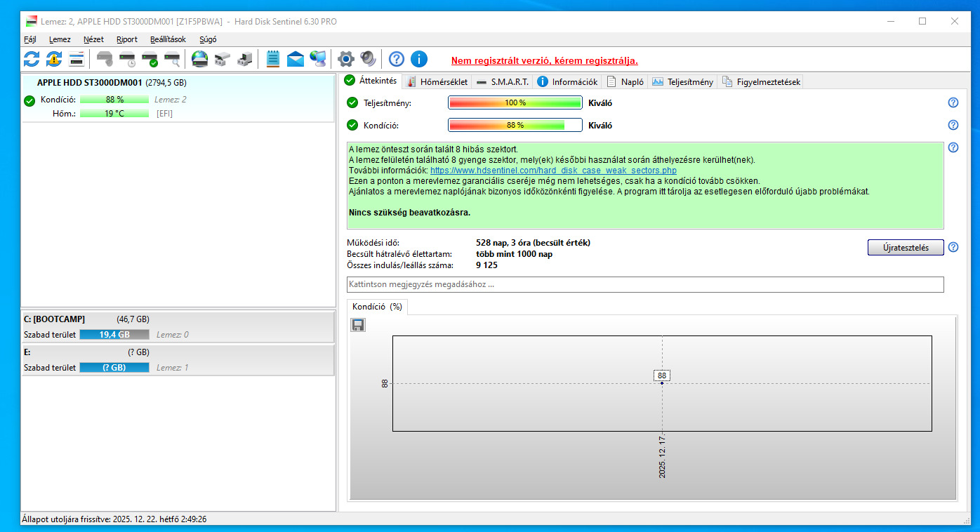Click the Újratesztelés button
This screenshot has width=980, height=532.
click(x=906, y=247)
